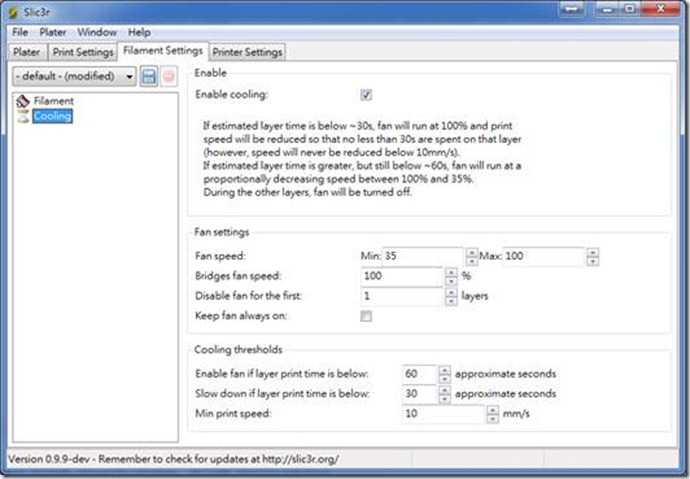The height and width of the screenshot is (479, 690).
Task: Select the Filament Settings tab
Action: (x=163, y=51)
